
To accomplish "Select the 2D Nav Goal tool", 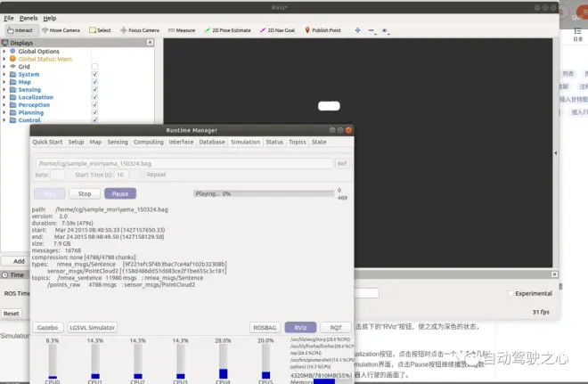I will (277, 30).
